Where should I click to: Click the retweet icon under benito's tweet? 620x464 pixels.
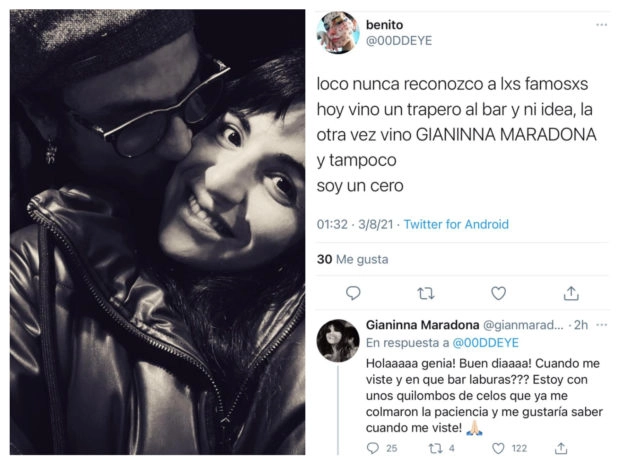click(x=425, y=294)
